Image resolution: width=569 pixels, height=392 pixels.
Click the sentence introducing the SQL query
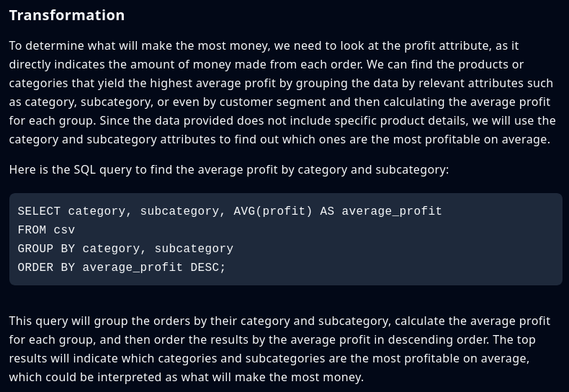tap(228, 170)
